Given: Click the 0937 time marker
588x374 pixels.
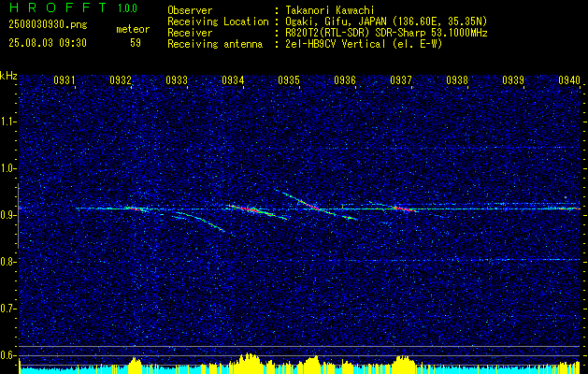Looking at the screenshot, I should point(401,79).
